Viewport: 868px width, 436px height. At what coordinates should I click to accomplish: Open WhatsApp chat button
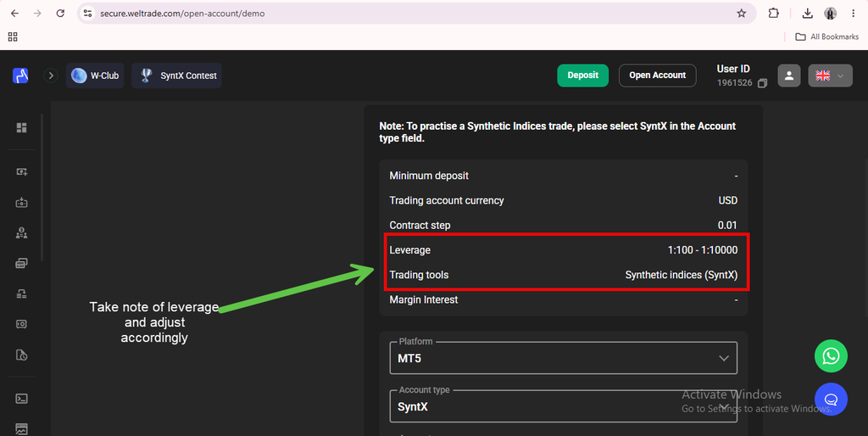(831, 355)
